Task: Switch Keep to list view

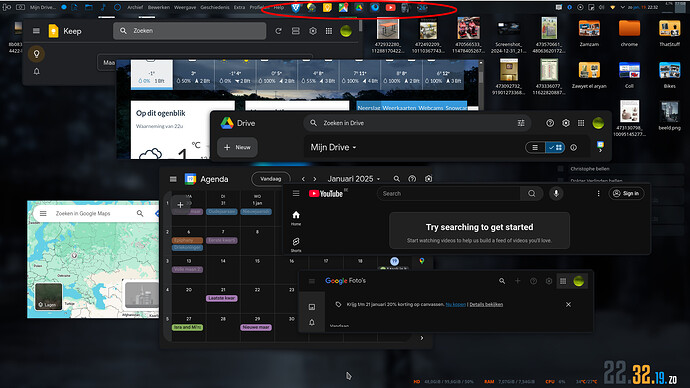Action: point(296,31)
